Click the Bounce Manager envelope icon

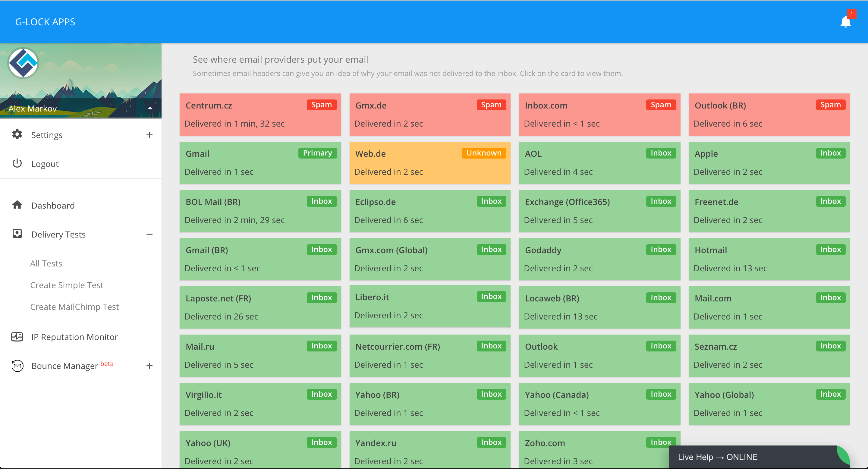point(17,366)
